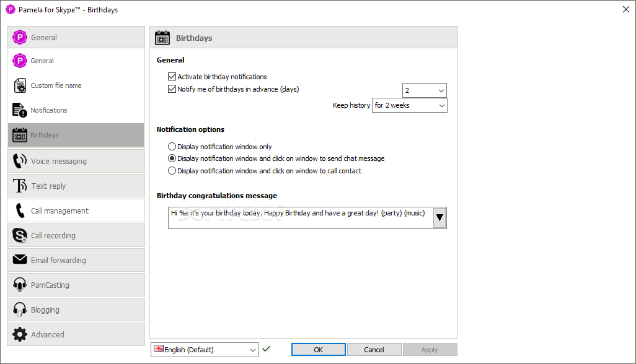Screen dimensions: 636x364
Task: Open the PamCasting section
Action: click(76, 285)
